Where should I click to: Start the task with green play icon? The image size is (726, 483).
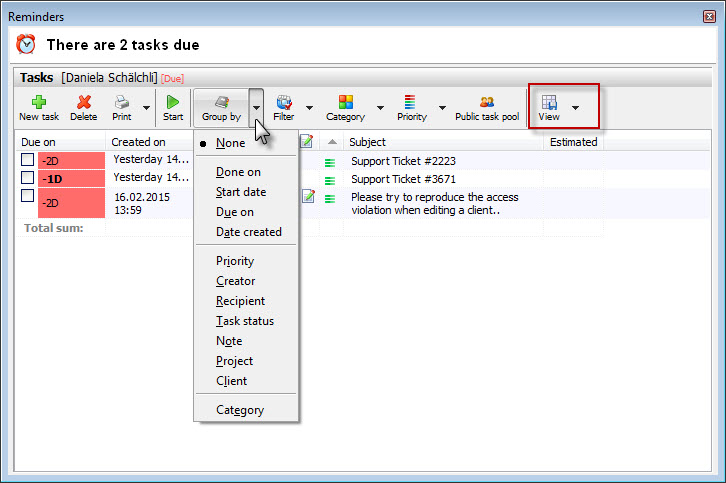point(173,102)
